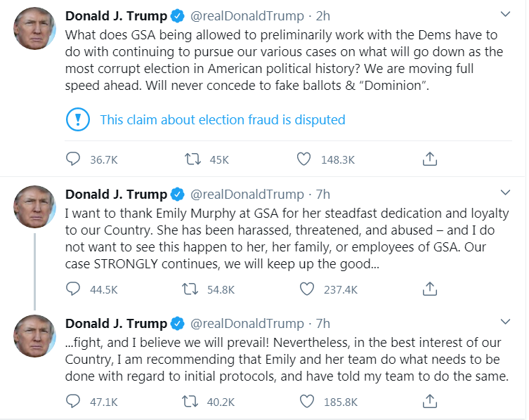This screenshot has width=529, height=420.
Task: Expand options menu on the second tweet
Action: click(x=506, y=192)
